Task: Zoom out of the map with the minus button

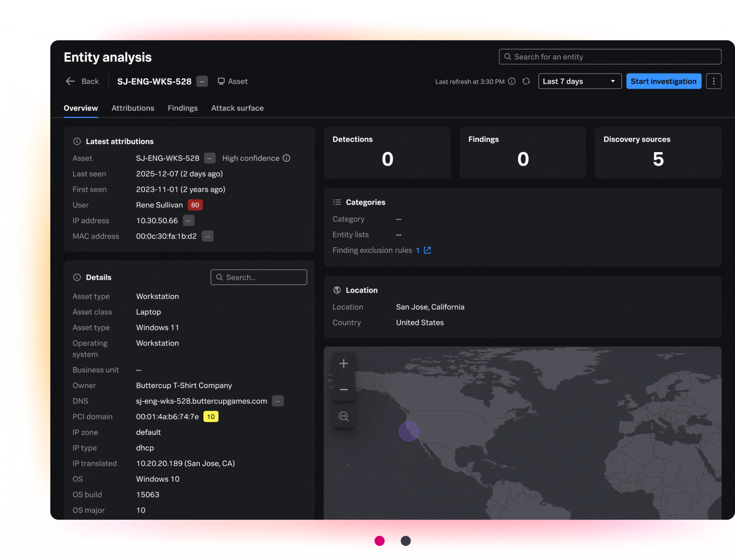Action: tap(344, 390)
